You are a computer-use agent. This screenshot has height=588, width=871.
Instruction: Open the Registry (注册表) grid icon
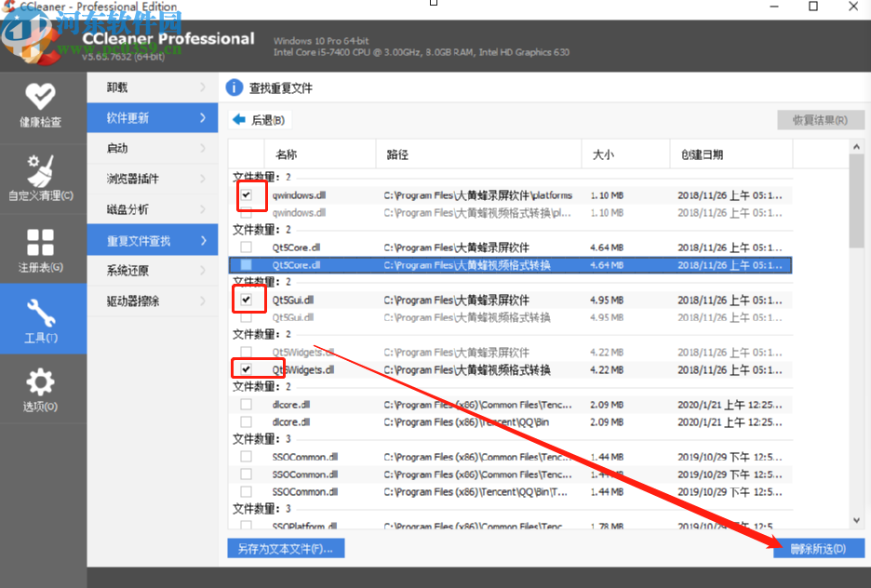[40, 242]
